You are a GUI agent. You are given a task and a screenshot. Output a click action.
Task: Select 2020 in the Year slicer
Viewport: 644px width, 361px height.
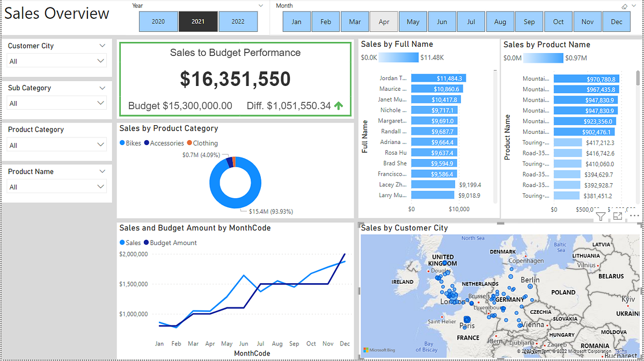pyautogui.click(x=158, y=21)
